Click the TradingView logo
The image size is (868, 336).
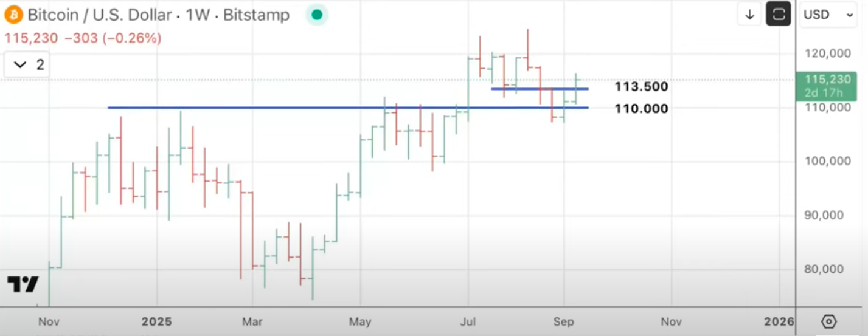[x=23, y=284]
